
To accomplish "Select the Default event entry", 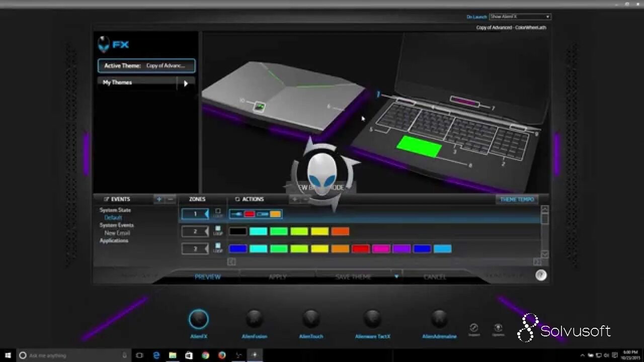I will (x=113, y=218).
